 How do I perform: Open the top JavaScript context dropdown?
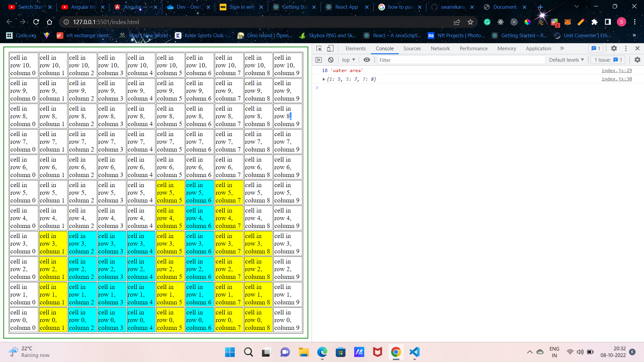348,60
